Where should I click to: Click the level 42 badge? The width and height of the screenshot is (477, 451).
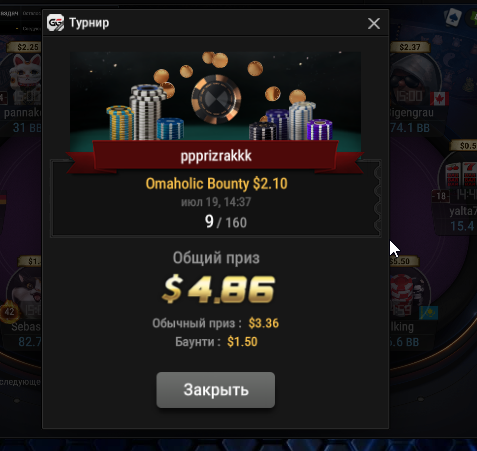tap(9, 312)
